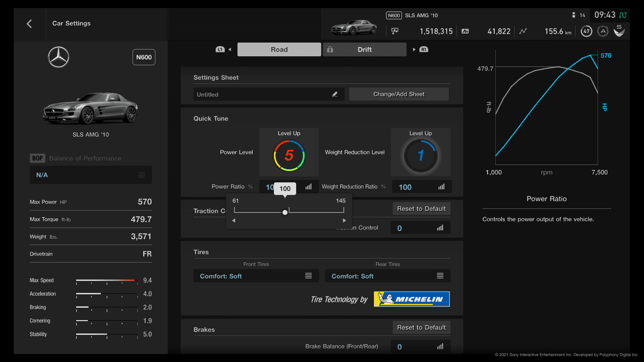
Task: Open Front Tires Comfort: Soft dropdown
Action: [x=256, y=276]
